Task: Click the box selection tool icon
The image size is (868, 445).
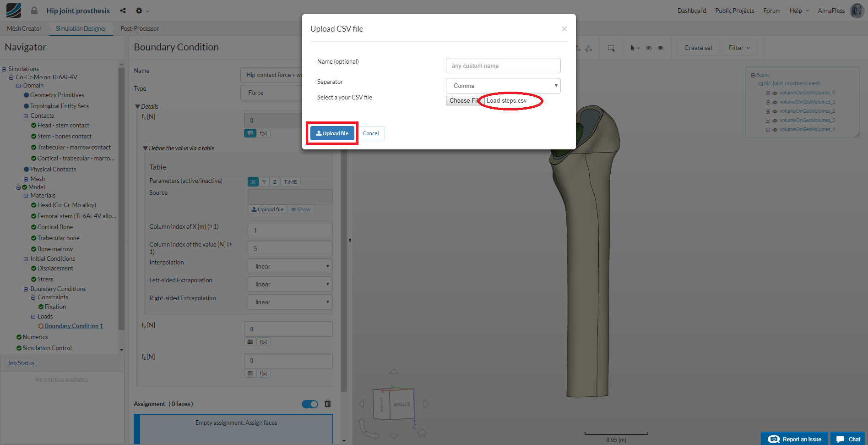Action: point(611,48)
